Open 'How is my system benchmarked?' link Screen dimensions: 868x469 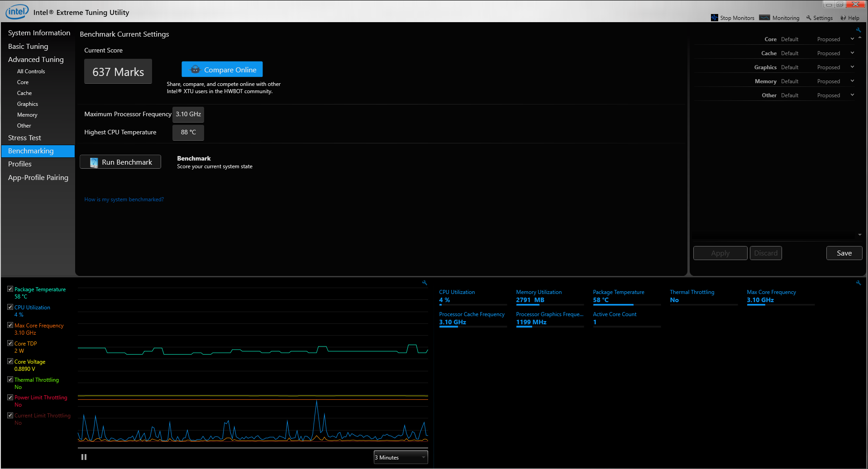[x=124, y=199]
